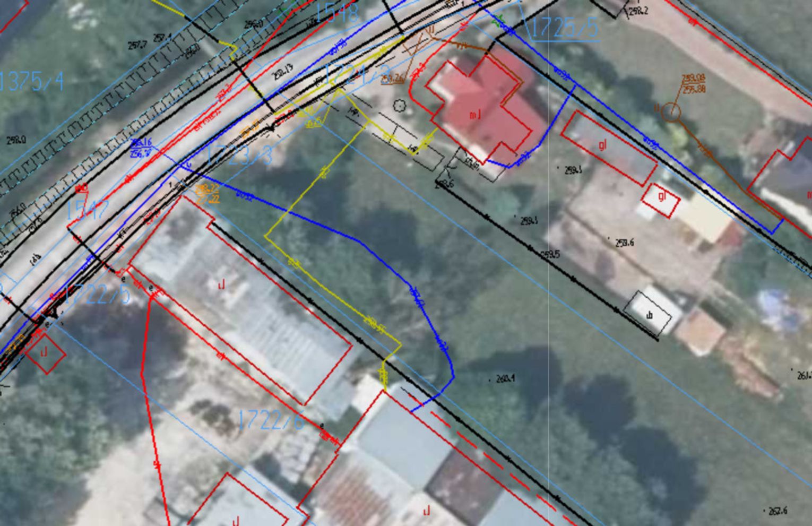Click parcel label 1548 at top
The image size is (812, 526).
click(x=336, y=13)
